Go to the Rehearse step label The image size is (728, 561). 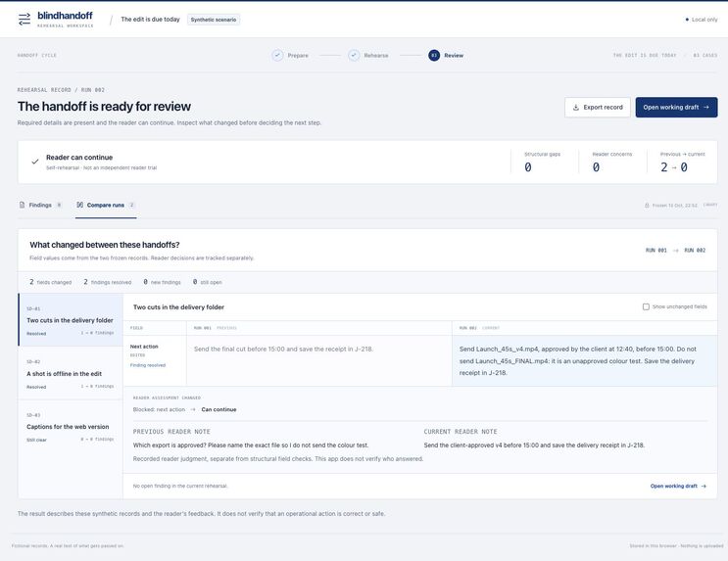(x=376, y=55)
